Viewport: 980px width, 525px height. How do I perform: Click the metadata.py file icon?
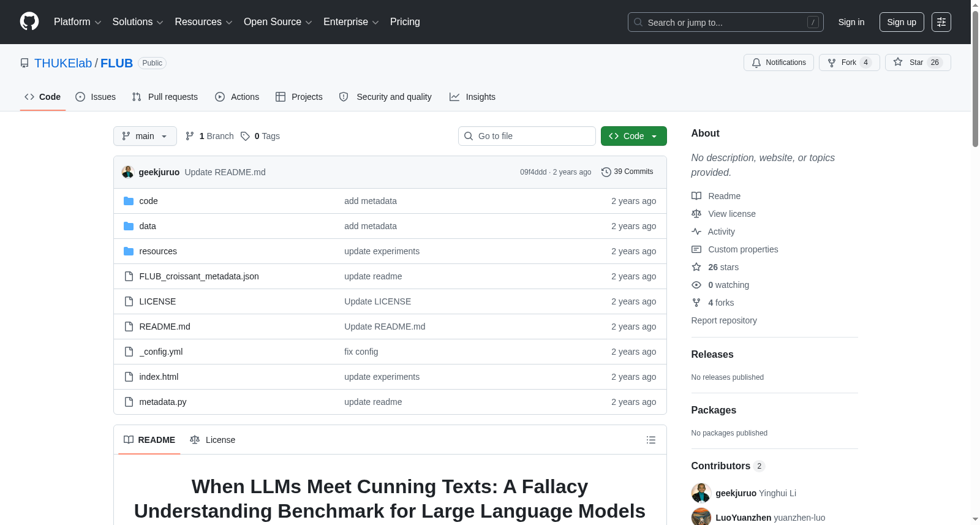129,402
